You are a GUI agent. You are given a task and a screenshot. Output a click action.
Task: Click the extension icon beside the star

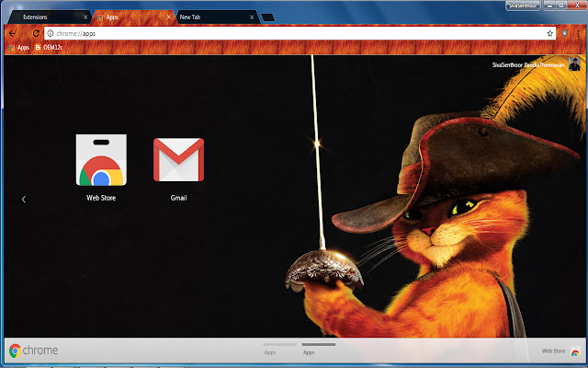564,33
